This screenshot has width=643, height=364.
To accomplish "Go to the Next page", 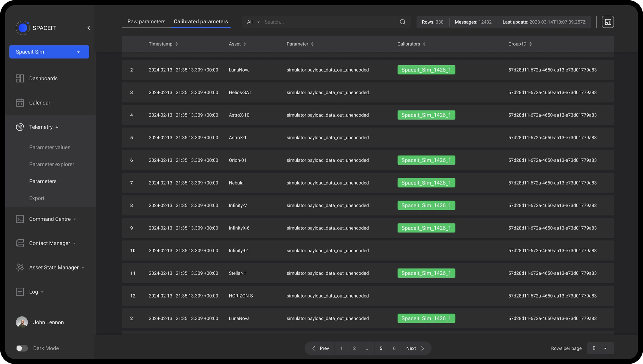I will click(x=415, y=348).
